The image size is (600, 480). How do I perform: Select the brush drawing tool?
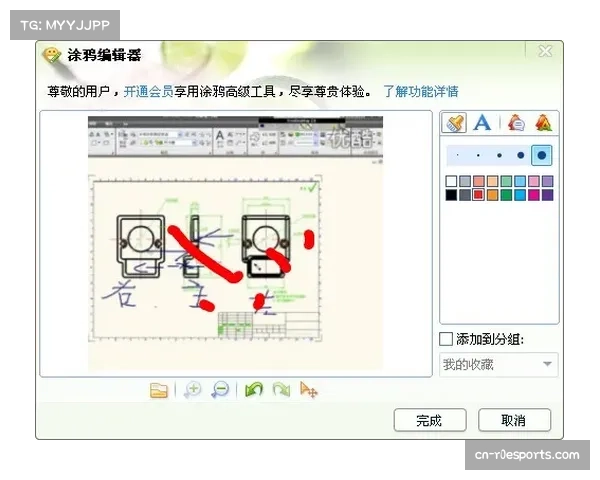click(x=453, y=123)
